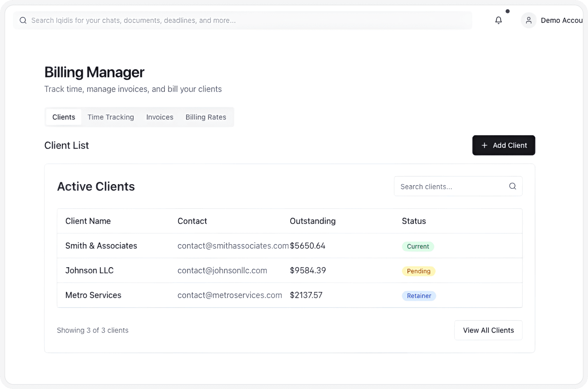Click the $2137.57 outstanding amount
Image resolution: width=588 pixels, height=389 pixels.
coord(306,295)
